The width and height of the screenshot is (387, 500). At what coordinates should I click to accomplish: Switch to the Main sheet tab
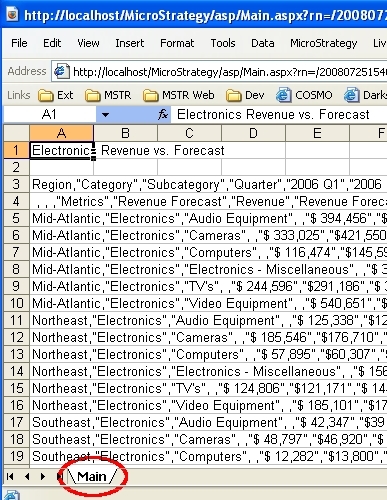tap(92, 477)
